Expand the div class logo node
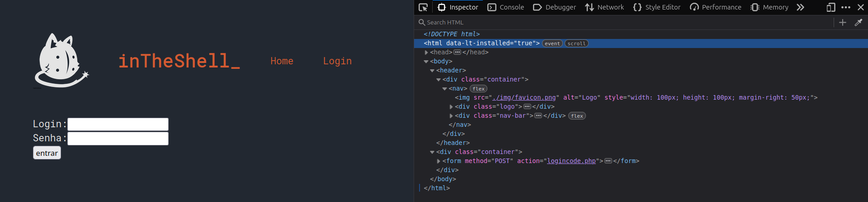The image size is (868, 202). [451, 107]
